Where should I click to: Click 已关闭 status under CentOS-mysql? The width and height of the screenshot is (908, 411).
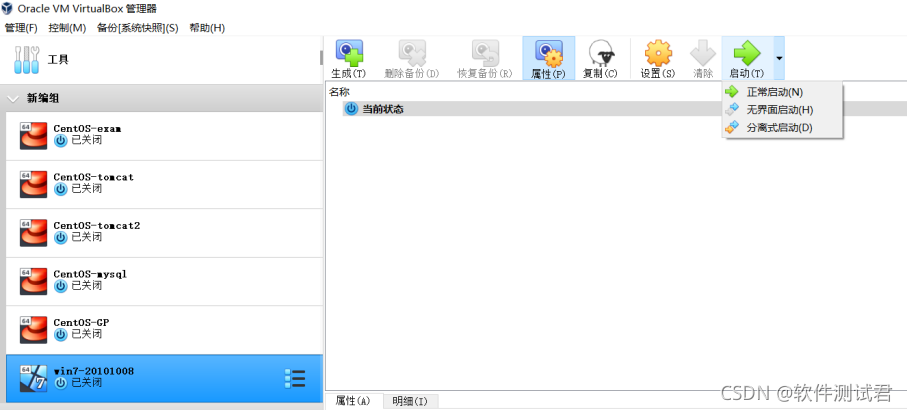point(87,285)
